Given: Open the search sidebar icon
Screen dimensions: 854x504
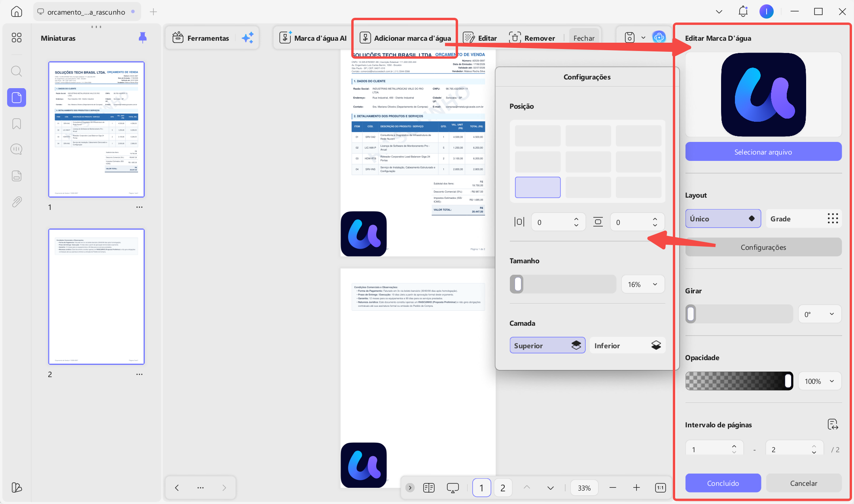Looking at the screenshot, I should pyautogui.click(x=17, y=71).
